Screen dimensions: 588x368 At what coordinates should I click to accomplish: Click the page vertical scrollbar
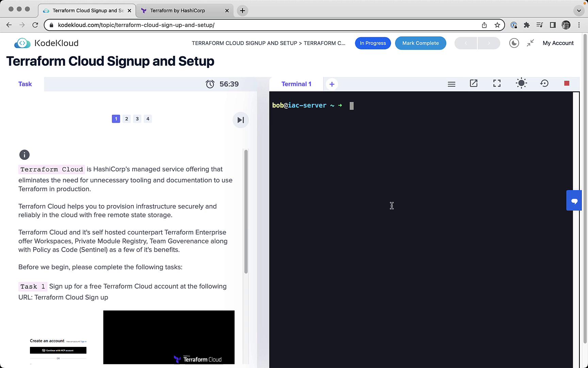(x=585, y=188)
